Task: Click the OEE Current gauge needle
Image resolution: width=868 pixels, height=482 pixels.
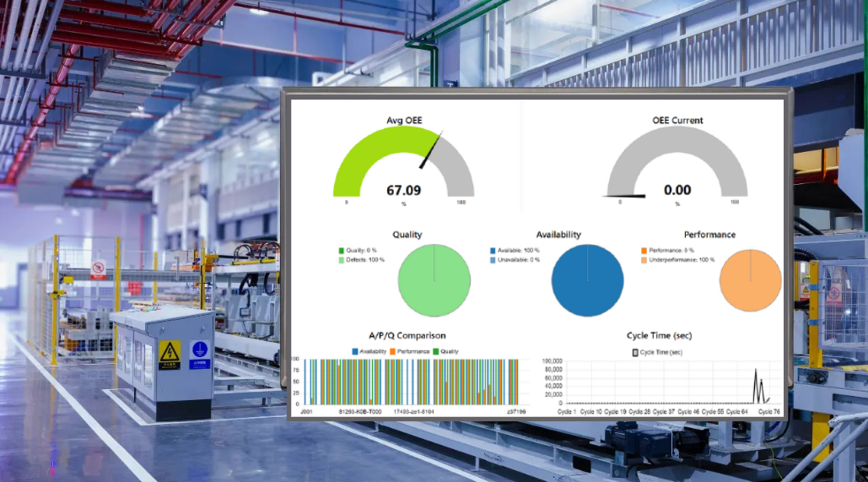Action: coord(624,196)
